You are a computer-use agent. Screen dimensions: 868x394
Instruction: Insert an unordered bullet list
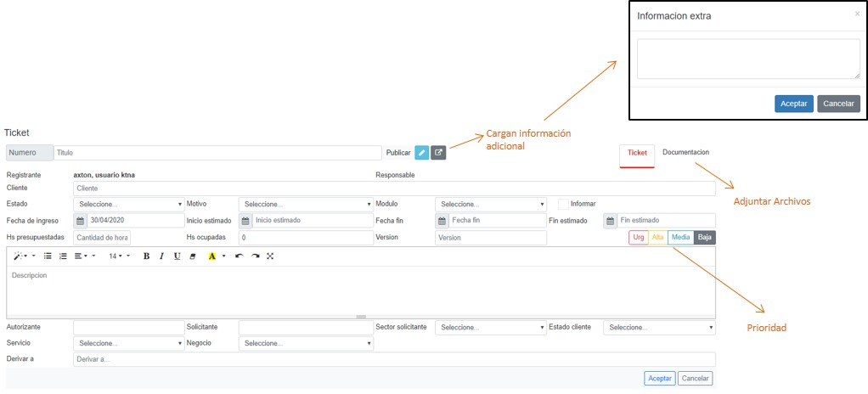click(48, 256)
